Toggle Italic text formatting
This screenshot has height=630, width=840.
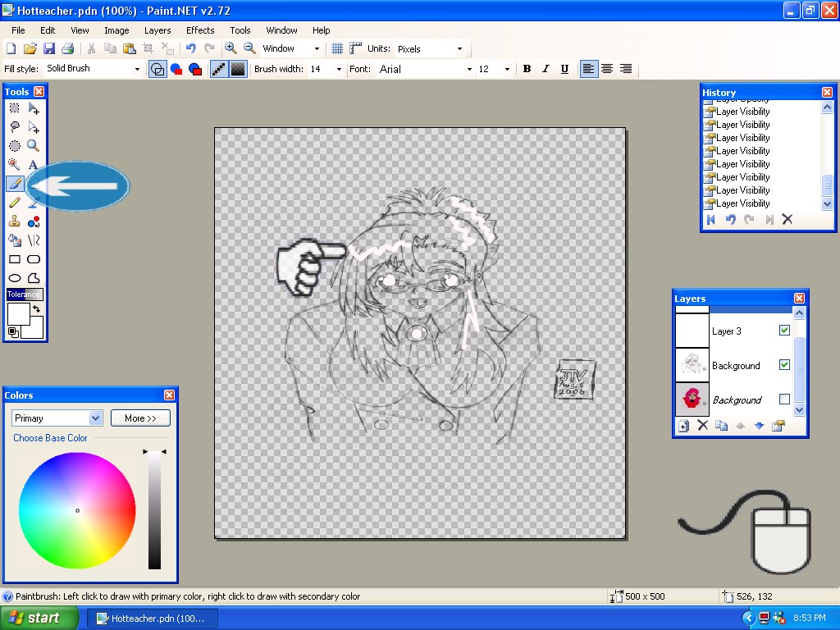546,69
